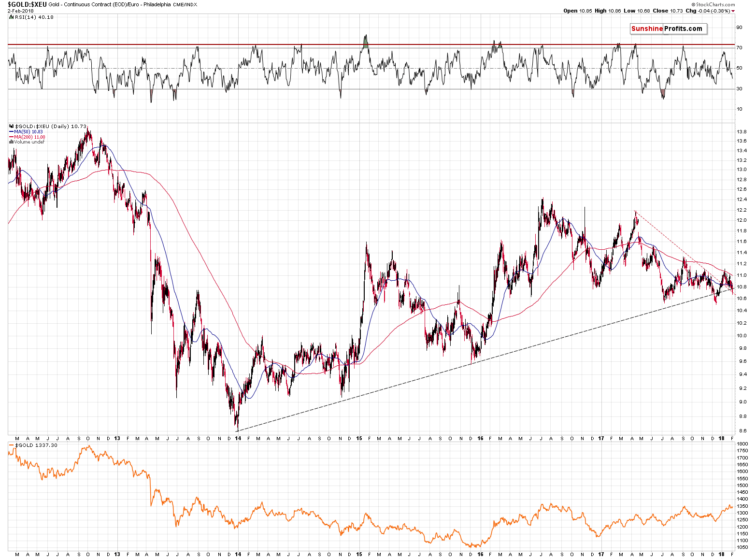The height and width of the screenshot is (559, 756).
Task: Click the 1050 label on the gold panel axis
Action: click(x=742, y=548)
